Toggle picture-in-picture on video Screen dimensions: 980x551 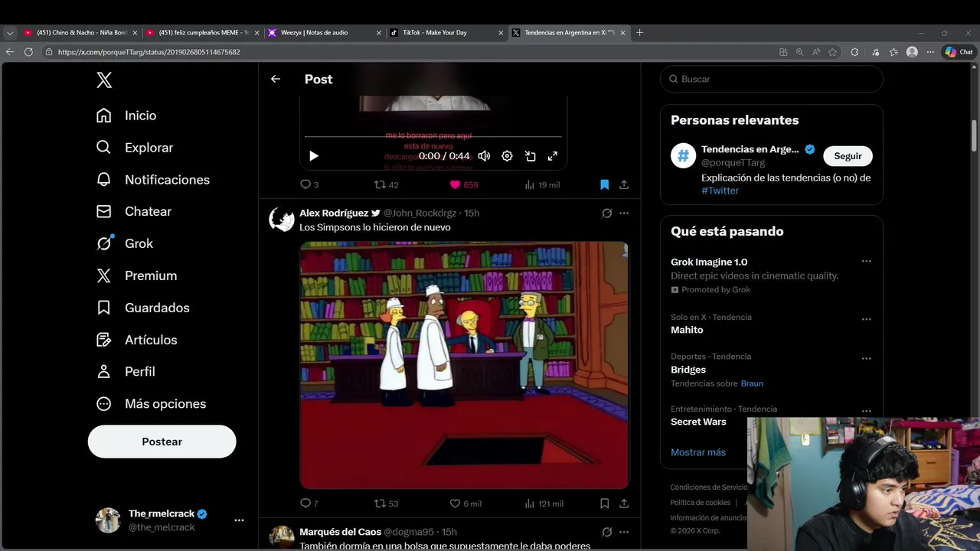[x=530, y=156]
